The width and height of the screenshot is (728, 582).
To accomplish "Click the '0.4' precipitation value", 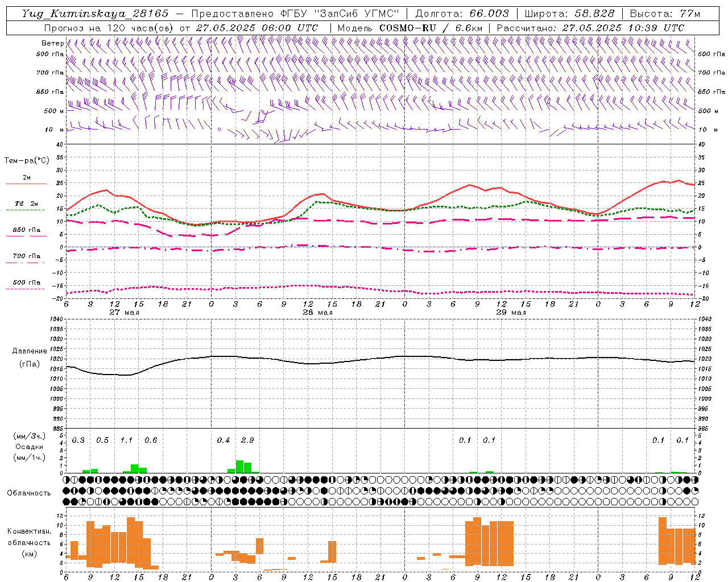I will 224,440.
